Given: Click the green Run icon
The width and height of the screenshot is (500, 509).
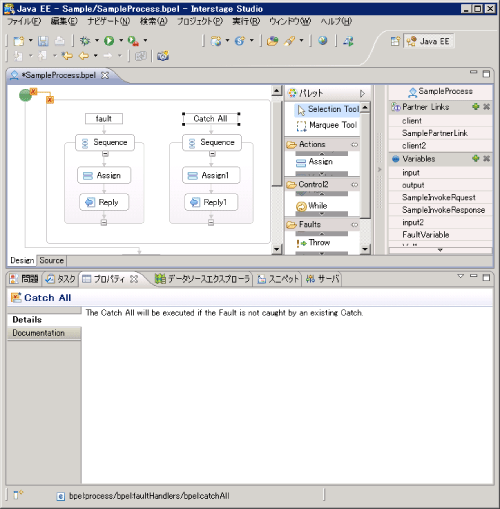Looking at the screenshot, I should pos(109,41).
